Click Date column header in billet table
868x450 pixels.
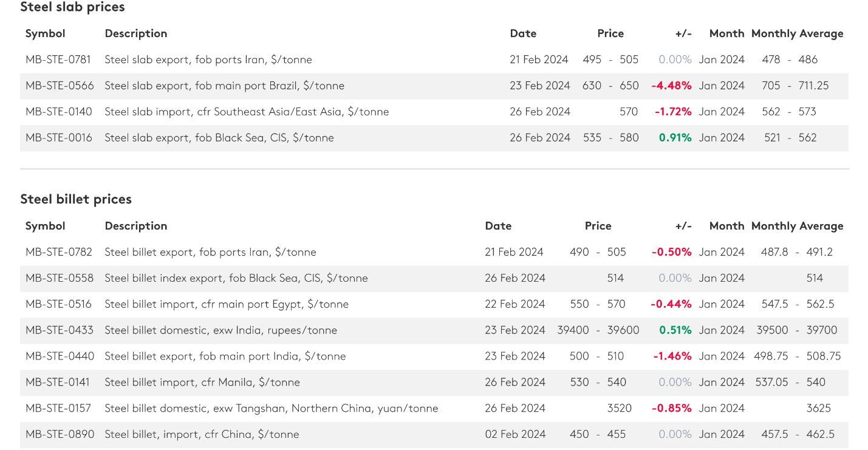[x=498, y=226]
